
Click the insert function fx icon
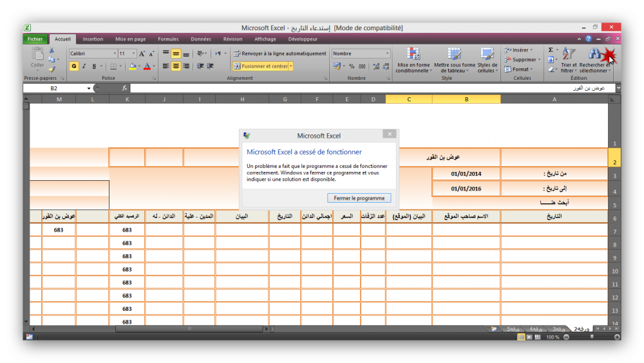[x=124, y=88]
